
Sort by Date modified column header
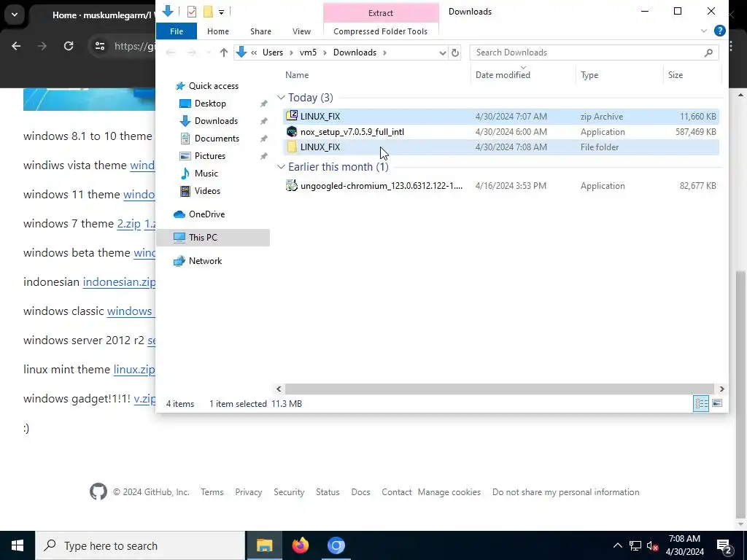coord(503,75)
